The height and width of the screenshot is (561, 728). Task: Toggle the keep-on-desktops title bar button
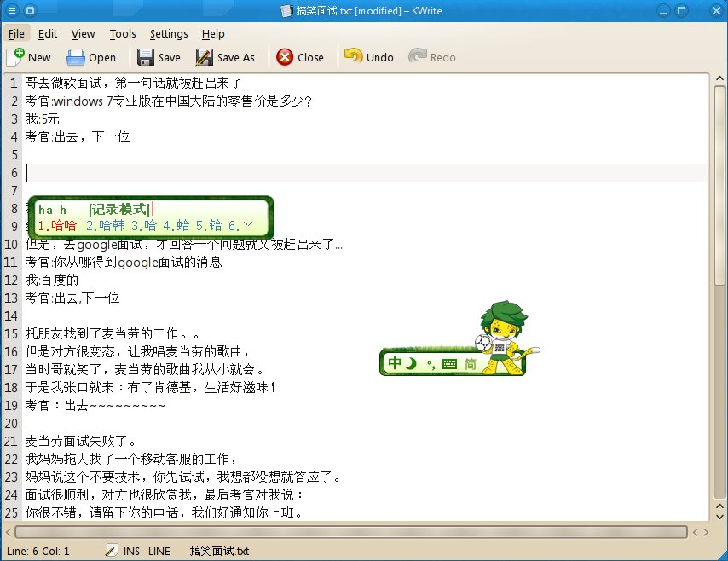coord(30,10)
